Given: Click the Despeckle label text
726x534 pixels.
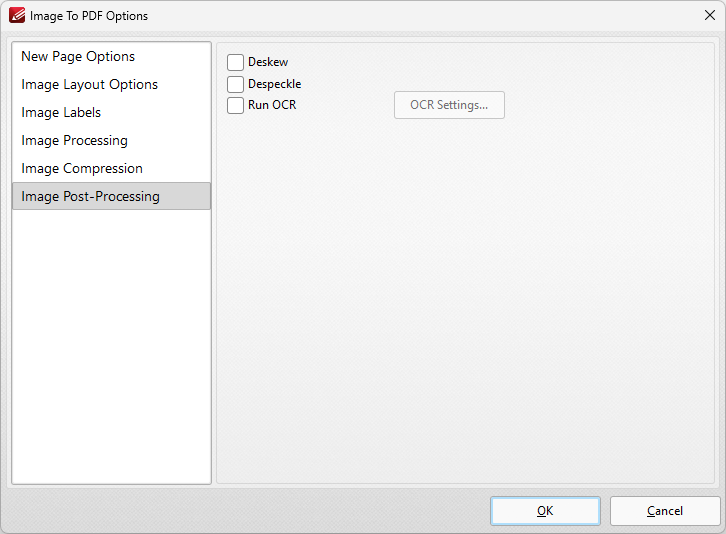Looking at the screenshot, I should (x=275, y=84).
